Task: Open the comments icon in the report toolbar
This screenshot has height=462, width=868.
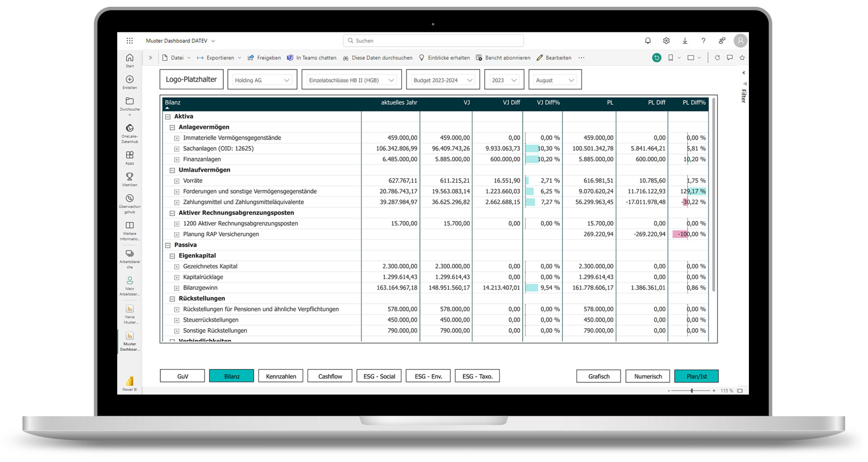Action: click(x=730, y=57)
